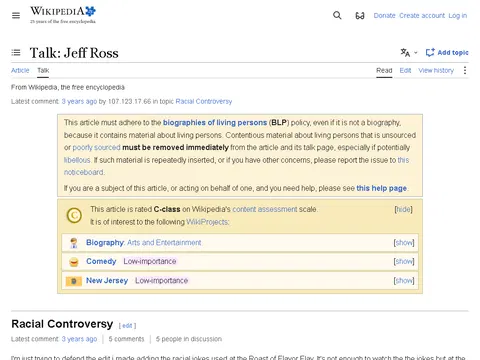Image resolution: width=480 pixels, height=360 pixels.
Task: Toggle the table of contents icon
Action: pyautogui.click(x=16, y=53)
